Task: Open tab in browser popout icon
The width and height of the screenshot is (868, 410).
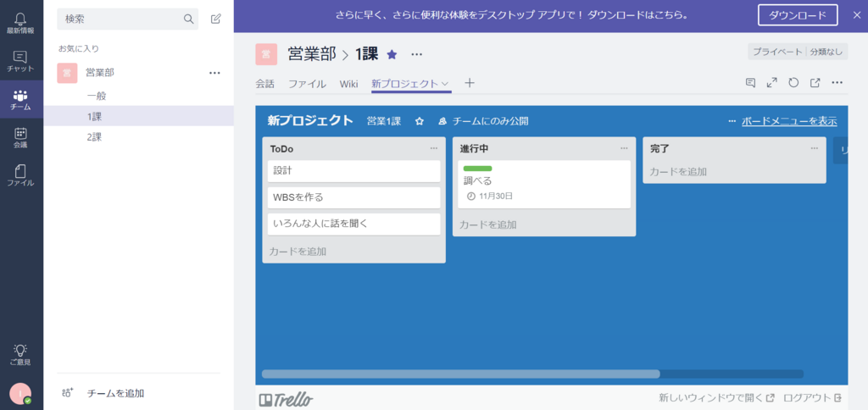Action: pyautogui.click(x=815, y=83)
